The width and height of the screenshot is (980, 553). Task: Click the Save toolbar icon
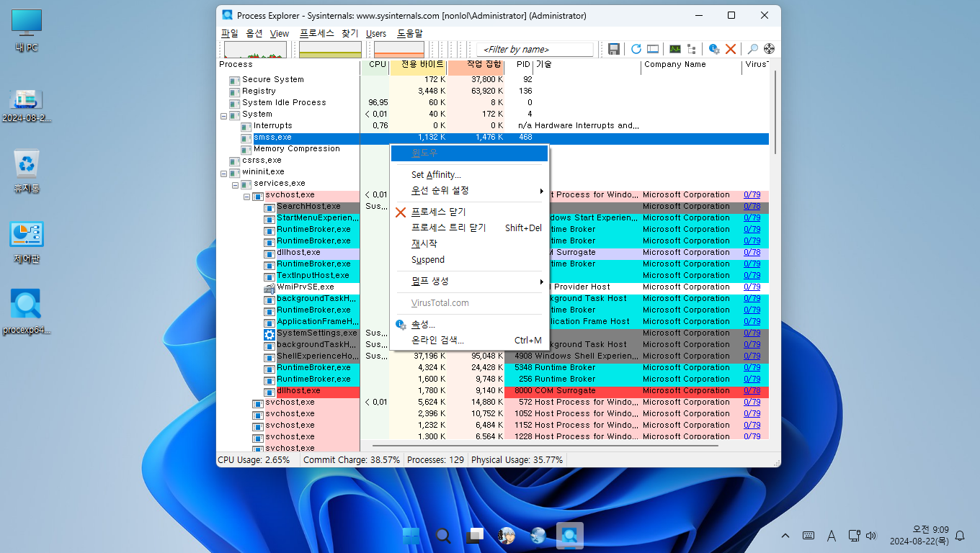click(614, 49)
